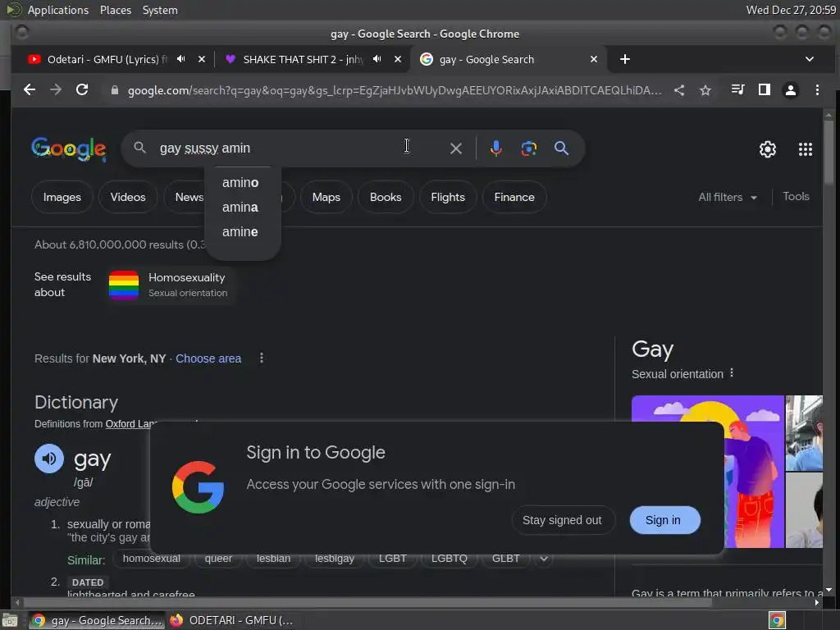The width and height of the screenshot is (840, 630).
Task: Expand the tab search dropdown arrow
Action: 810,59
